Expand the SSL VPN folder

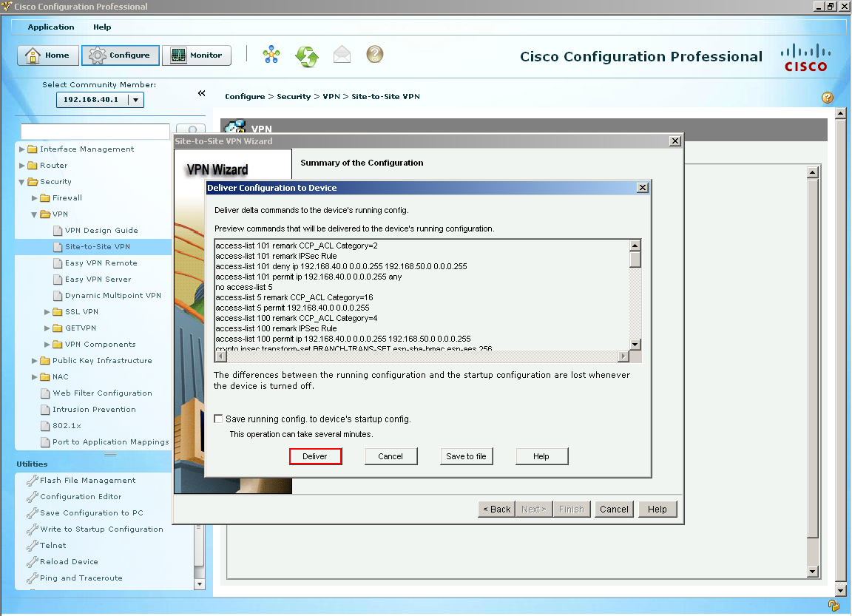point(47,312)
